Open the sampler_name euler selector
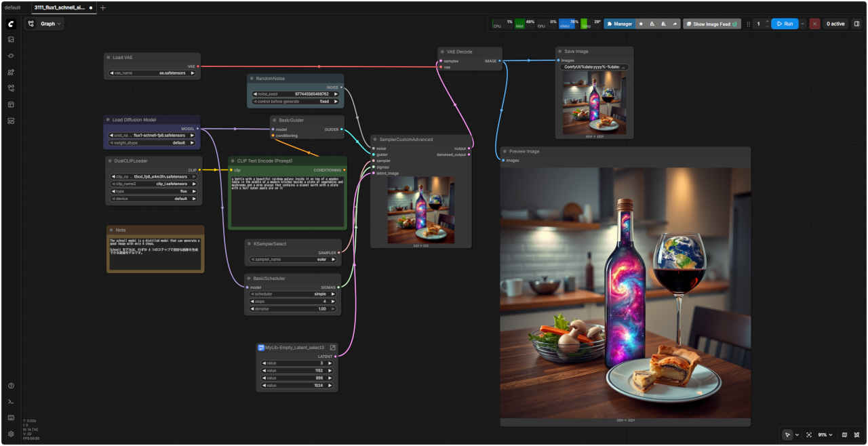This screenshot has height=446, width=868. (x=294, y=259)
